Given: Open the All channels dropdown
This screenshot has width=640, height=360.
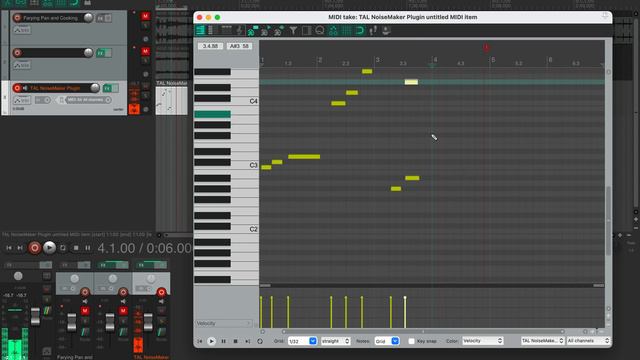Looking at the screenshot, I should [x=588, y=341].
